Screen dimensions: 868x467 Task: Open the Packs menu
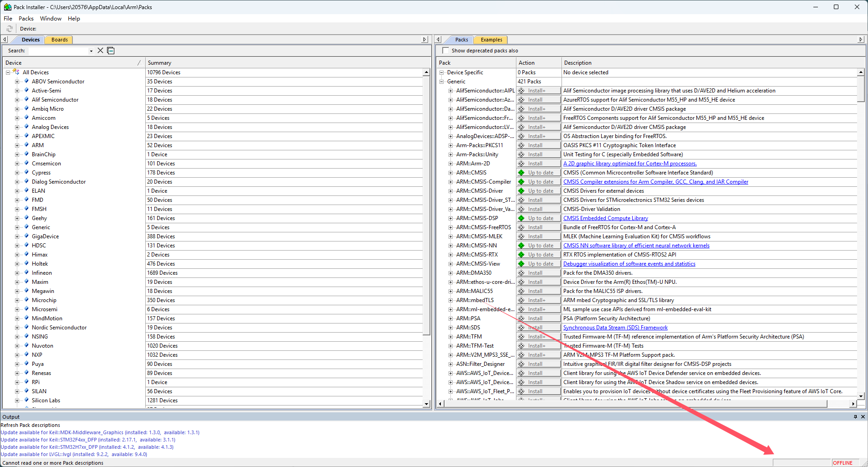click(26, 19)
